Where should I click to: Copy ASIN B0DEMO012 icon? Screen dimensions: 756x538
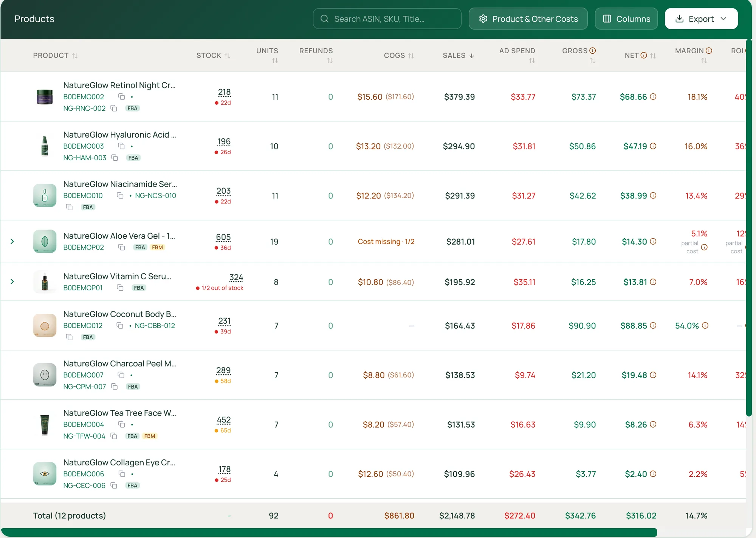coord(120,326)
